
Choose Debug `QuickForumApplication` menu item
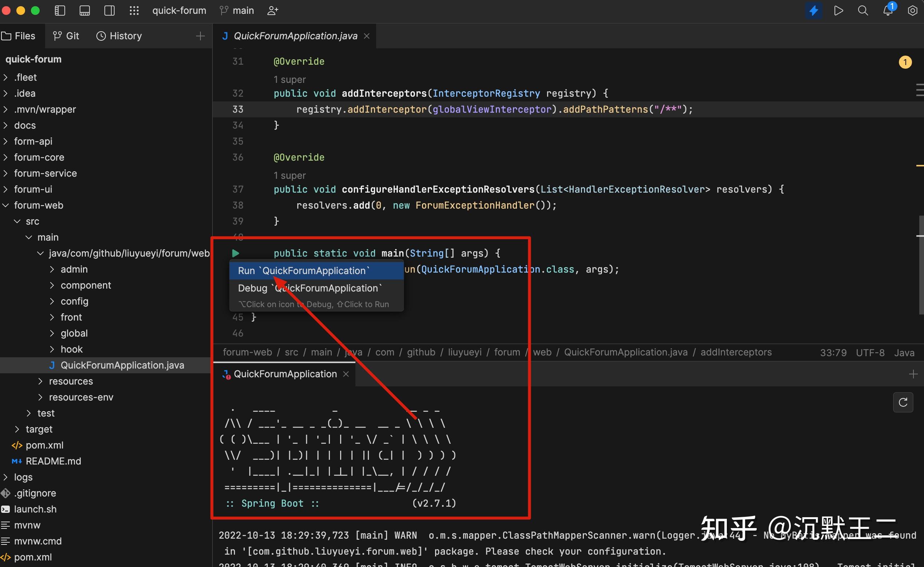(x=316, y=288)
